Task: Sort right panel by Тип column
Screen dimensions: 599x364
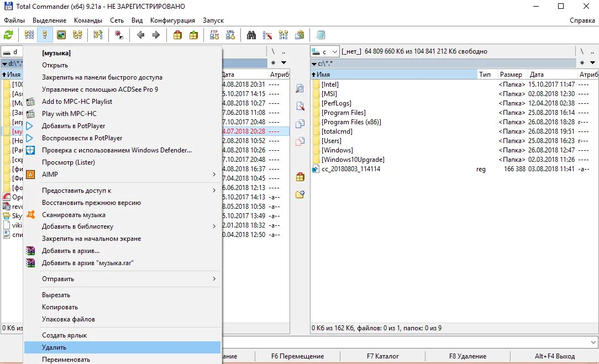Action: click(x=487, y=75)
